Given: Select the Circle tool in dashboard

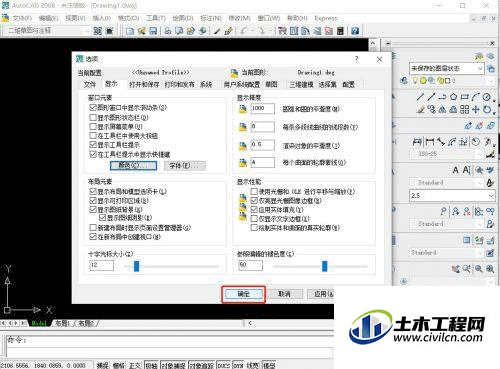Looking at the screenshot, I should [x=487, y=97].
